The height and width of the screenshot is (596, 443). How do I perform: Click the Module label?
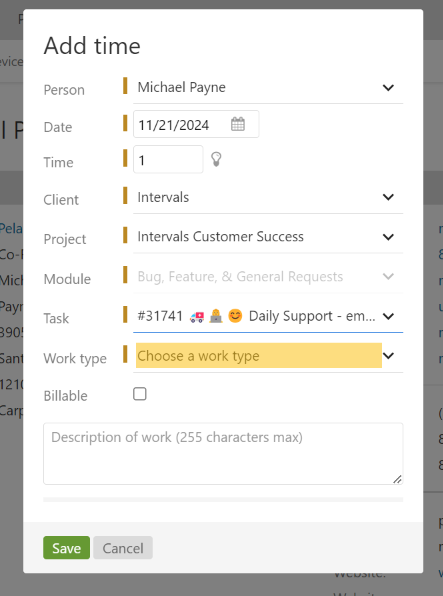[67, 279]
